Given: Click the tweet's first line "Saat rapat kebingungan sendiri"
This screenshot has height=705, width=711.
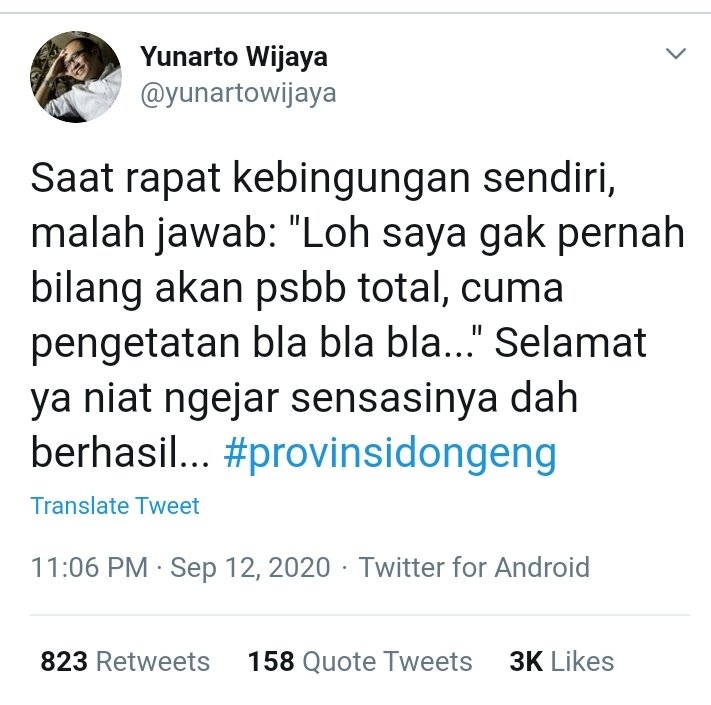Looking at the screenshot, I should pos(319,179).
